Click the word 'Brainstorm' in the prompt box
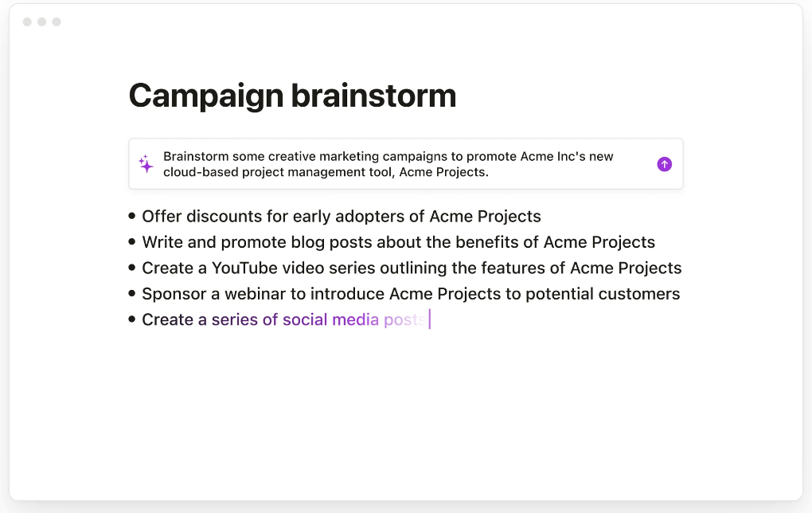Screen dimensions: 812x513 (x=196, y=156)
